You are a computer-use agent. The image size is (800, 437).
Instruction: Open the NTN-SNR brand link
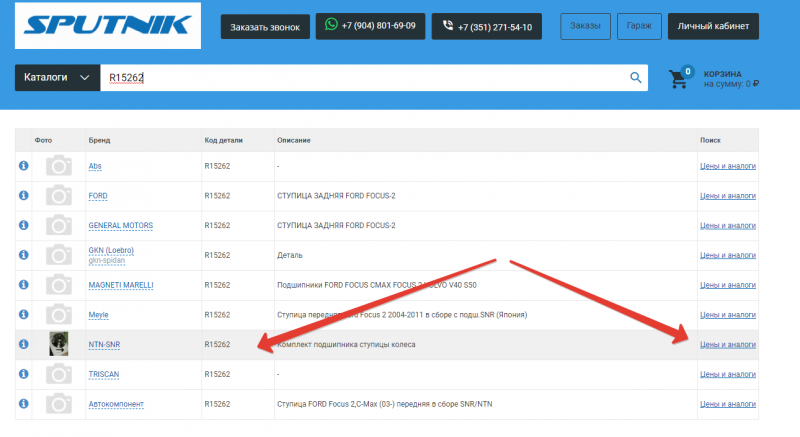point(104,345)
